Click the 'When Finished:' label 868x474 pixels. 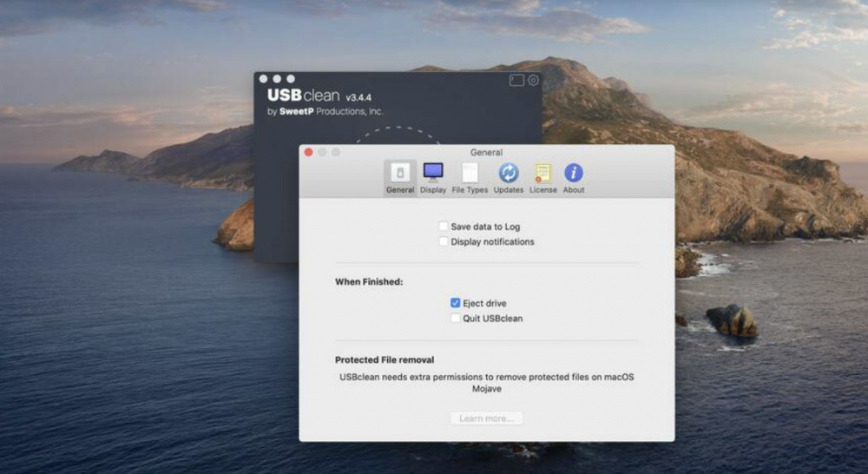click(x=369, y=281)
